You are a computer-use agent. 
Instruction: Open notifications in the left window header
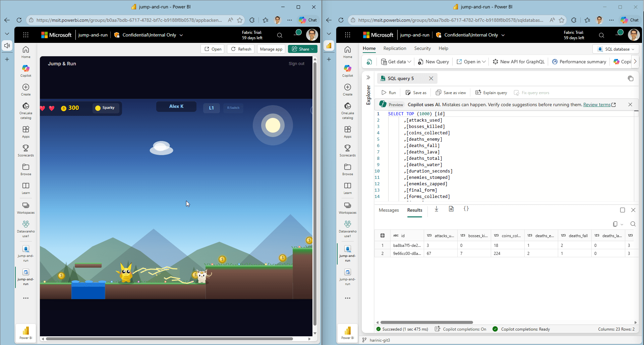click(x=297, y=33)
